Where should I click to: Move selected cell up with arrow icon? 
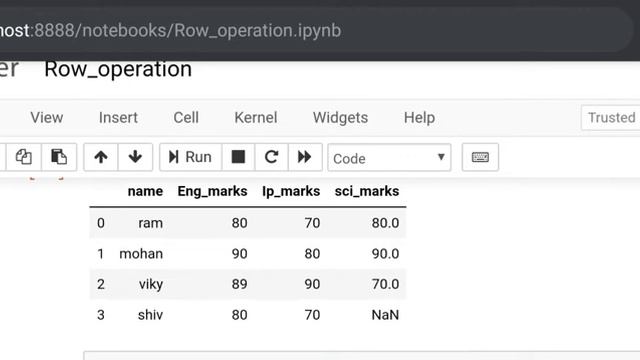point(101,157)
